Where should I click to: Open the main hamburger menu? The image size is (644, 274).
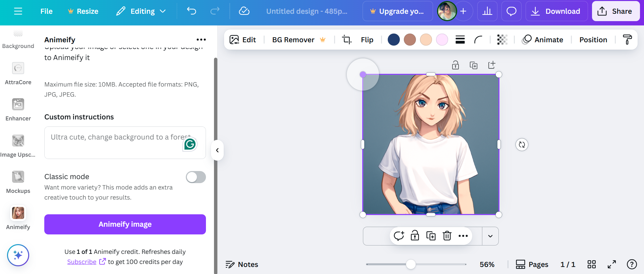pyautogui.click(x=18, y=11)
